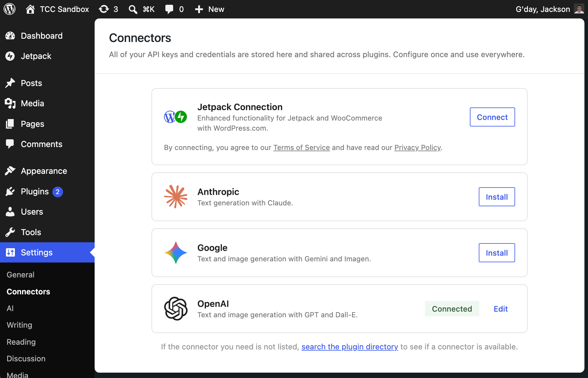This screenshot has height=378, width=588.
Task: Click OpenAI Connected status badge
Action: pyautogui.click(x=452, y=309)
